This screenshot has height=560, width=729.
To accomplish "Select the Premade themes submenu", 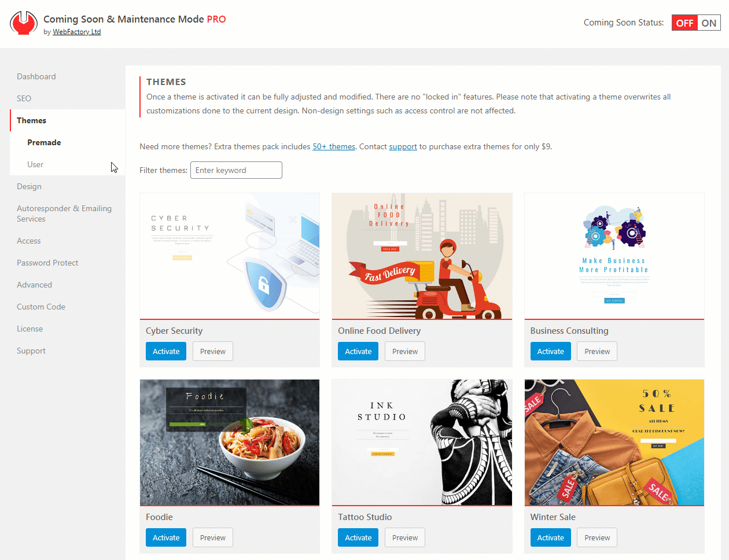I will (44, 142).
